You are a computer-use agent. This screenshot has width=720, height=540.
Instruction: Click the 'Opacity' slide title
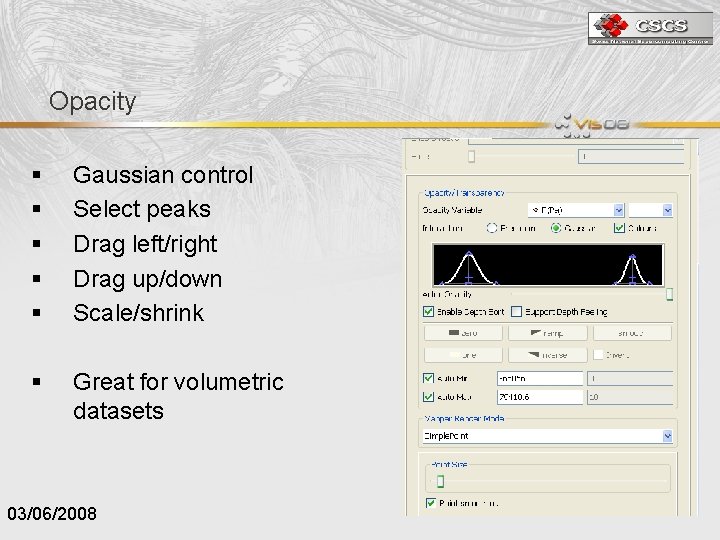pos(92,101)
